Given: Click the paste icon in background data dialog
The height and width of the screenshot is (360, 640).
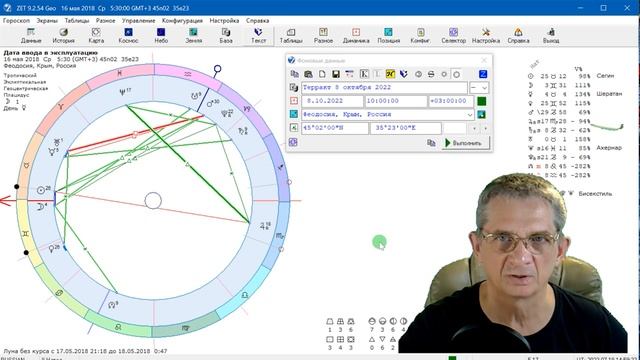Looking at the screenshot, I should point(308,74).
